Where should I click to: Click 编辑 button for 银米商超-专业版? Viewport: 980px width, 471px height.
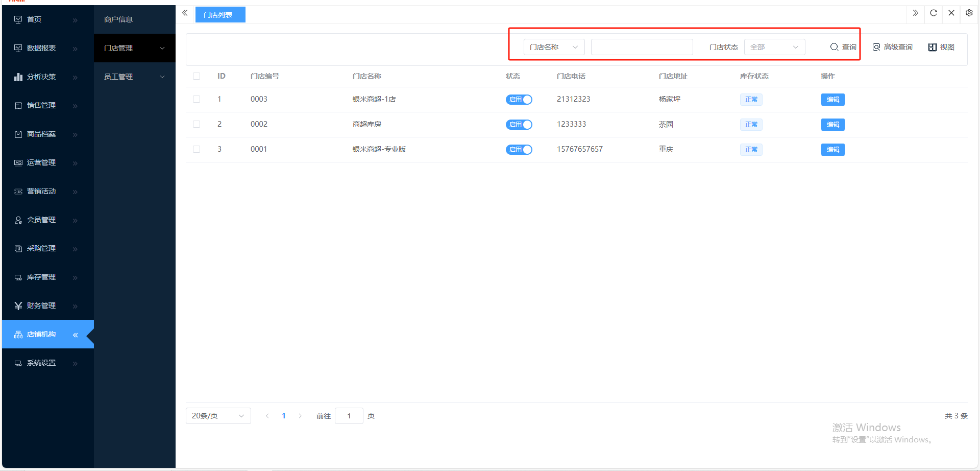(x=832, y=150)
